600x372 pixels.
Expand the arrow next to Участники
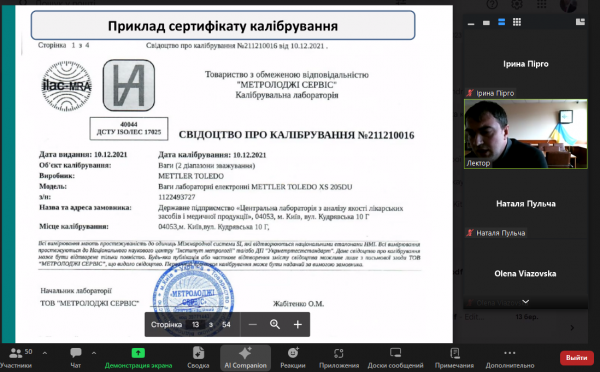click(45, 353)
